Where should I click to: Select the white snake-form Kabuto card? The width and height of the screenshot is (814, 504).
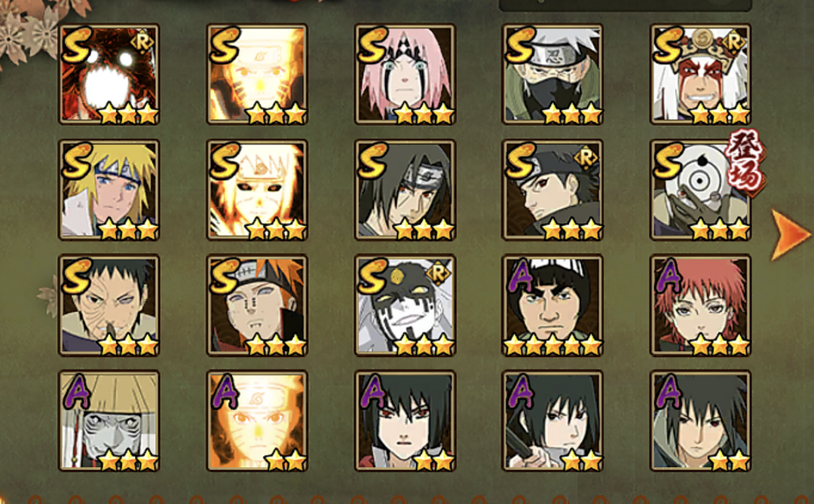tap(405, 305)
